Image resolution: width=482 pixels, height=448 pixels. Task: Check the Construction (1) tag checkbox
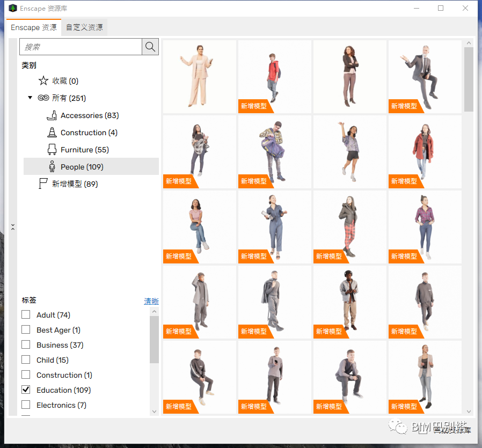26,375
